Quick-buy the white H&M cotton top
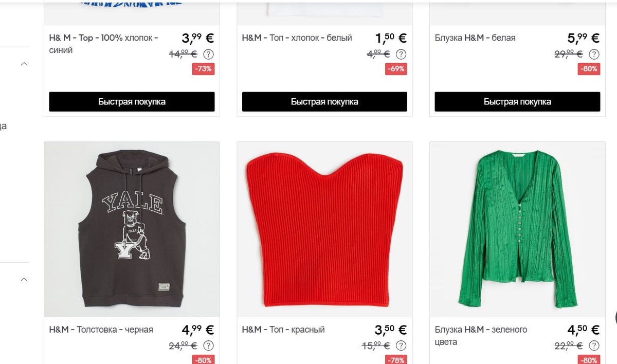The height and width of the screenshot is (364, 617). pyautogui.click(x=324, y=102)
